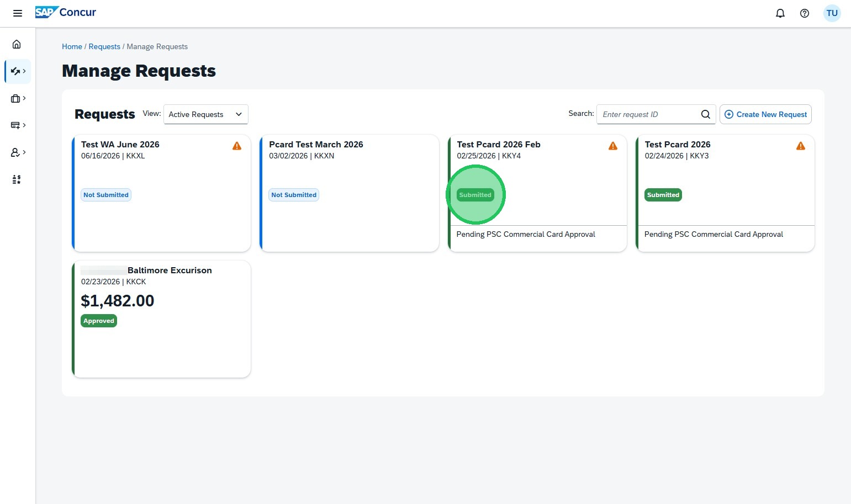
Task: Click the Home breadcrumb link
Action: (72, 46)
